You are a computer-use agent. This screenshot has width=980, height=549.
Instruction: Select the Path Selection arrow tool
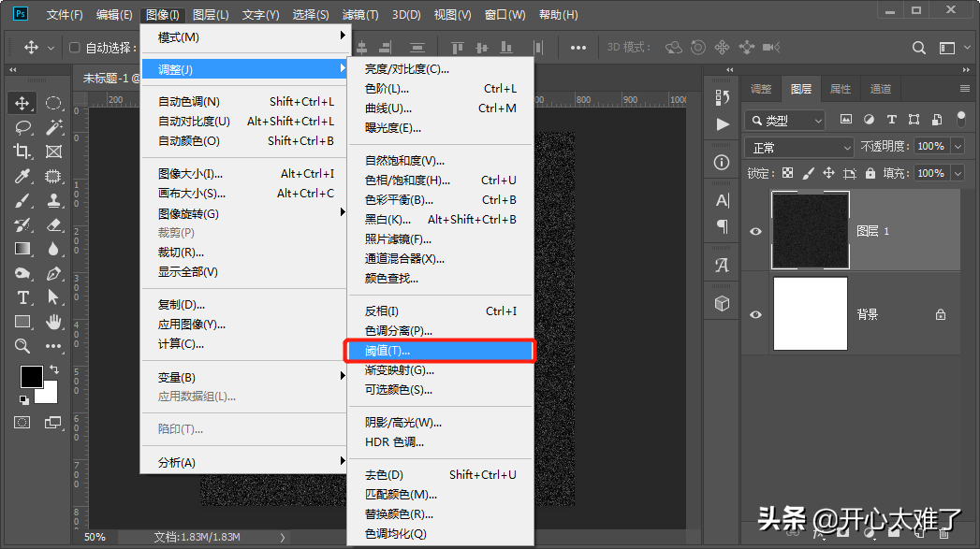(53, 298)
